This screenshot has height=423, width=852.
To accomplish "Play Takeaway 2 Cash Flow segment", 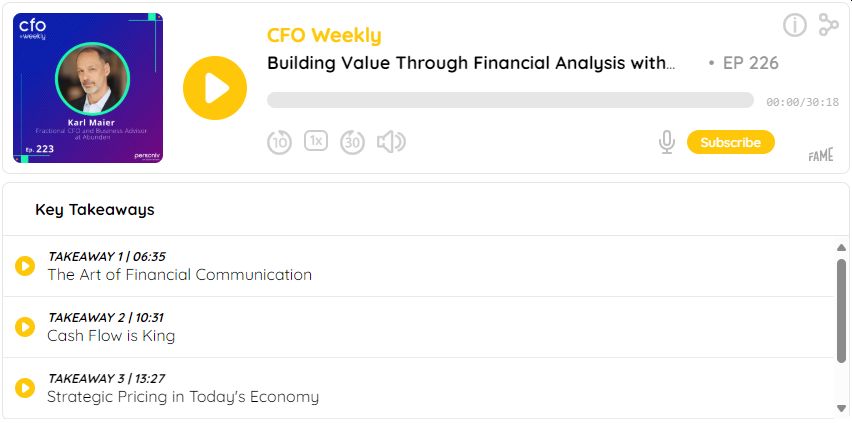I will [25, 327].
